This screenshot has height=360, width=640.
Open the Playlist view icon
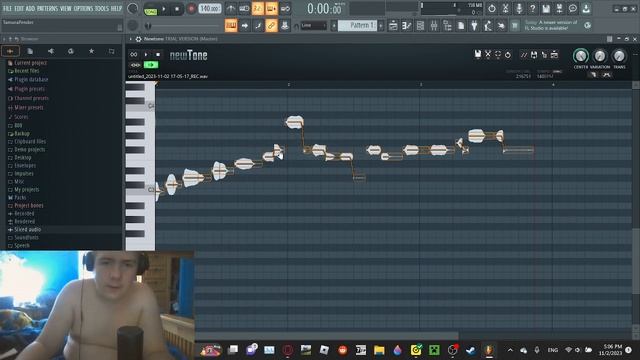[393, 26]
